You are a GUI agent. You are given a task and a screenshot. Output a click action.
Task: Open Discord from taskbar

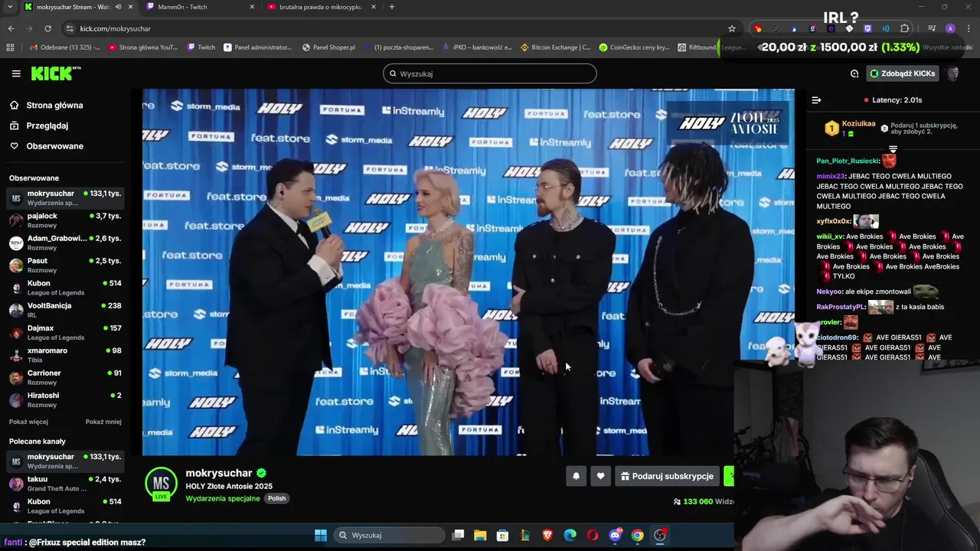click(x=615, y=535)
